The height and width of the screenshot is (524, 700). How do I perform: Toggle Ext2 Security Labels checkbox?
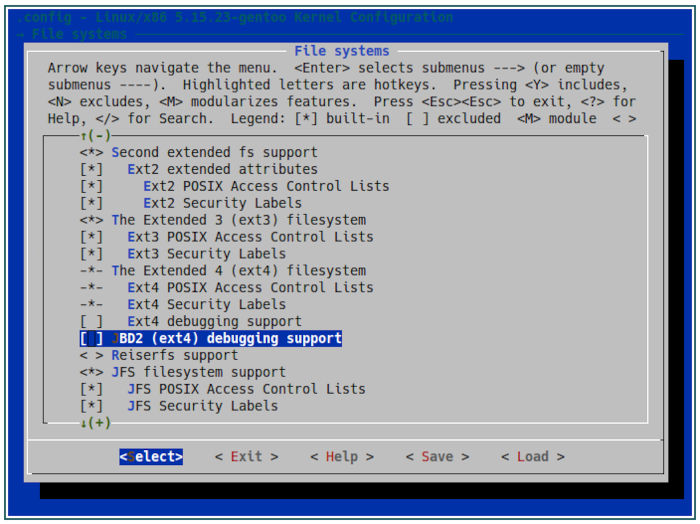point(92,203)
